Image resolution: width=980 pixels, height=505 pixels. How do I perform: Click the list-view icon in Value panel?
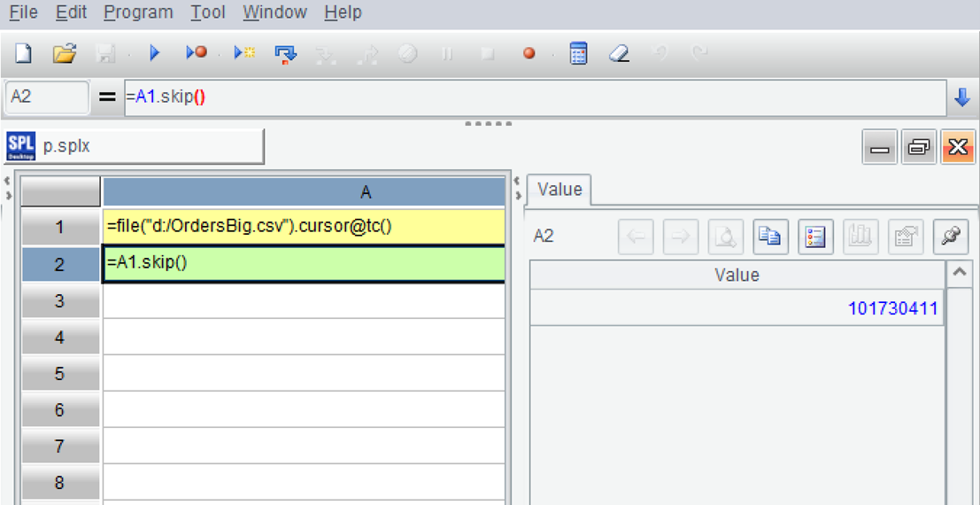click(815, 237)
